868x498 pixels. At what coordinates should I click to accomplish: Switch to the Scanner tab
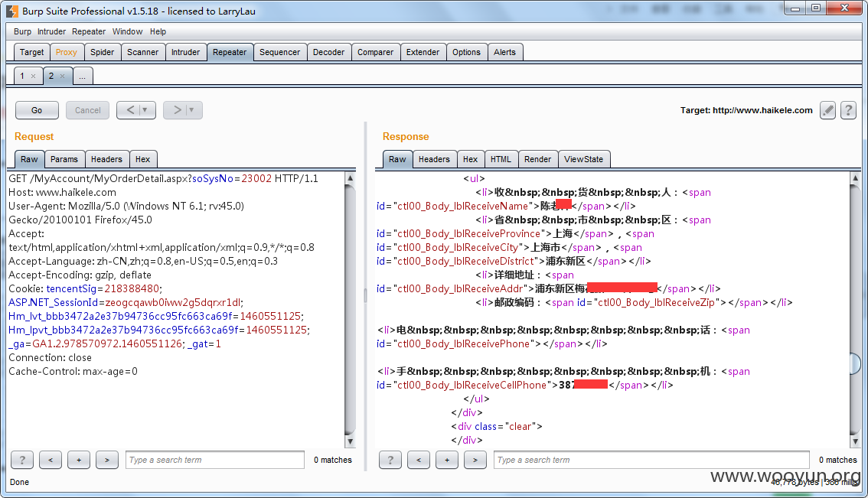[x=143, y=52]
